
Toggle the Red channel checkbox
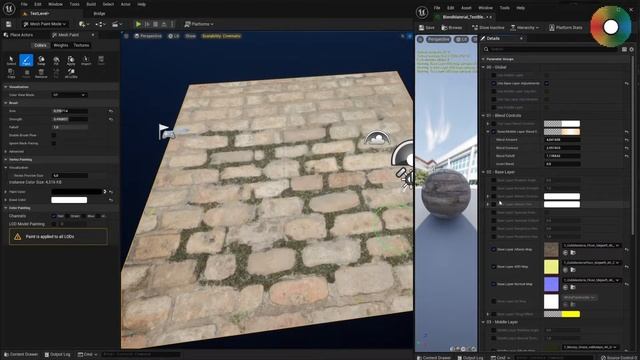(x=54, y=216)
